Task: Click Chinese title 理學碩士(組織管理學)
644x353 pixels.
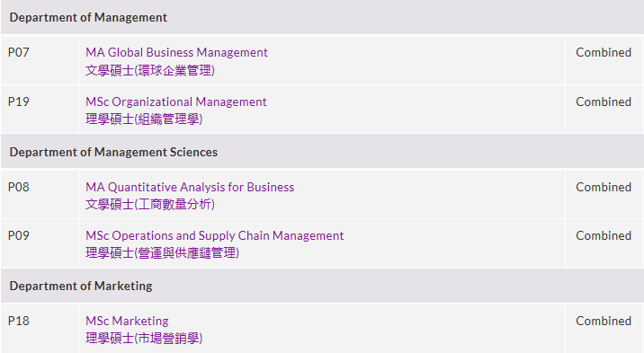Action: click(x=144, y=119)
